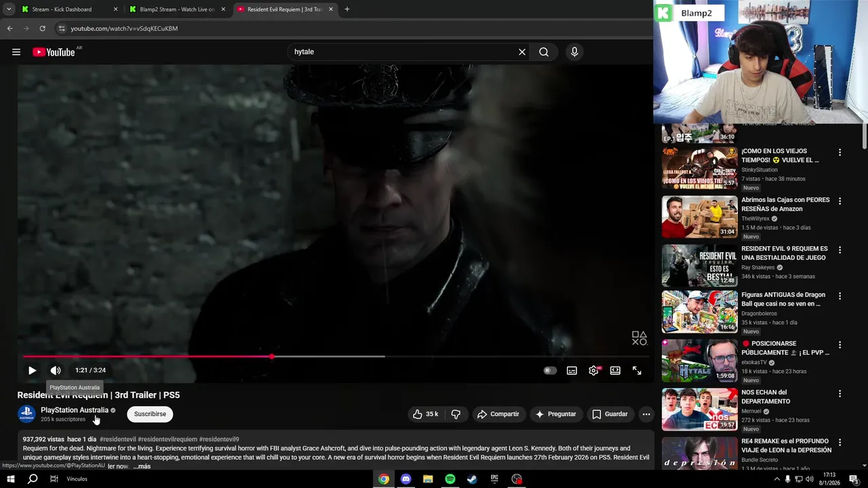The image size is (868, 488).
Task: Open the Amazon PEORES RESEÑAS video thumbnail
Action: [x=699, y=217]
